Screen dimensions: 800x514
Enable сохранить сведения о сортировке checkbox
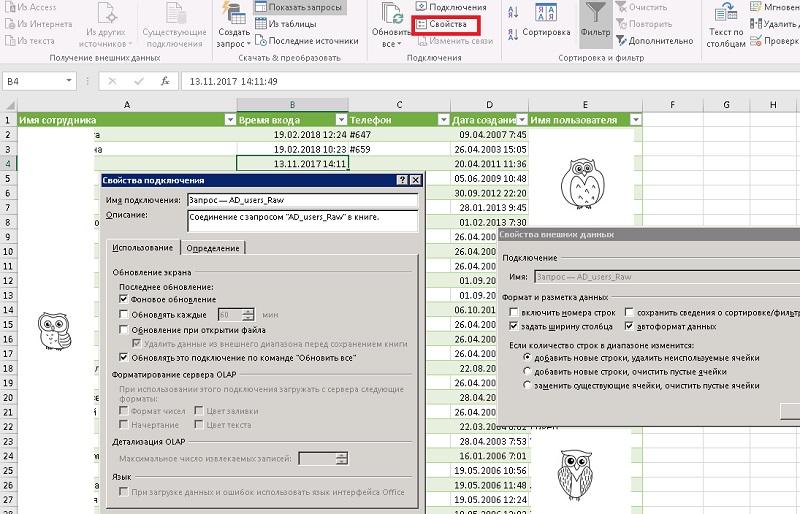(x=629, y=312)
